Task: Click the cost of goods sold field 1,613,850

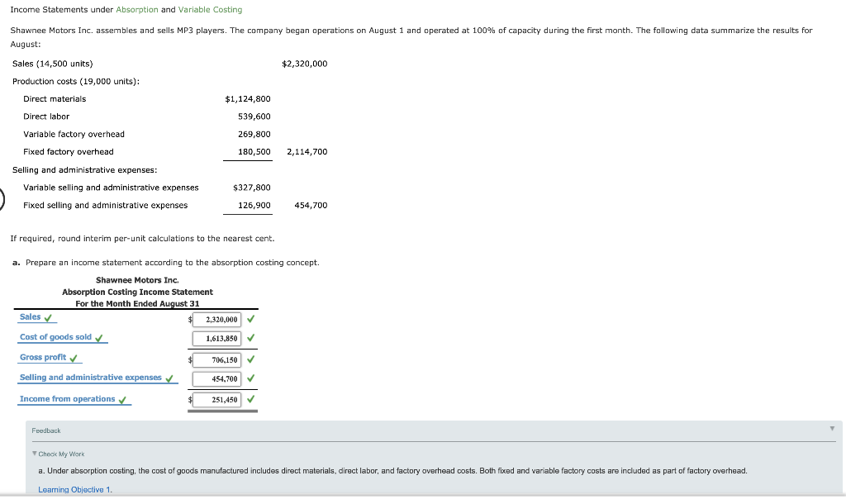Action: tap(217, 338)
